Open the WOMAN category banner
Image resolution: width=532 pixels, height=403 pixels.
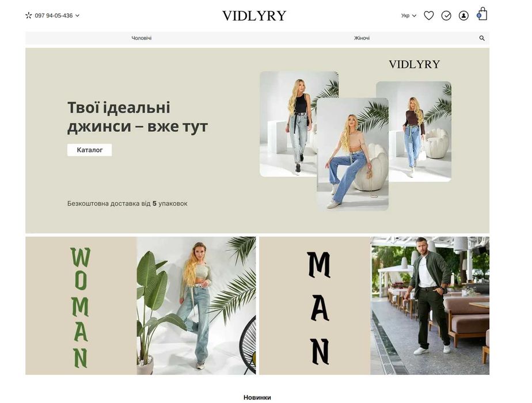coord(140,306)
